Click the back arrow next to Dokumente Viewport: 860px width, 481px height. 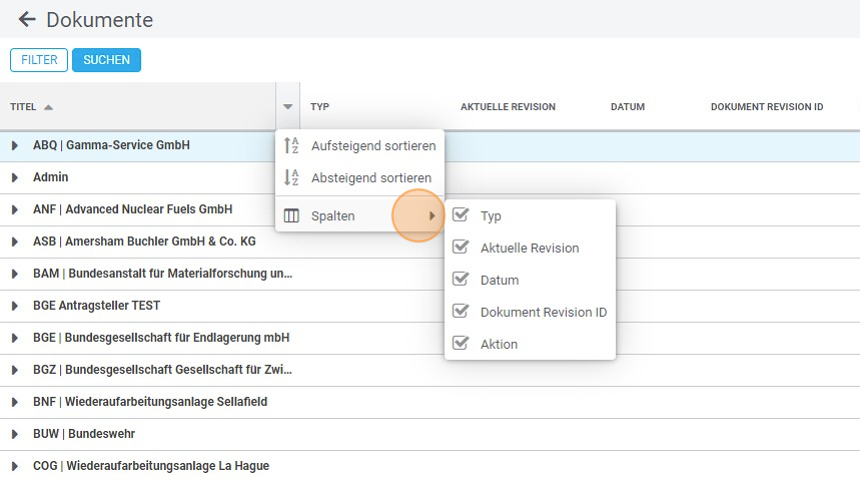tap(26, 20)
